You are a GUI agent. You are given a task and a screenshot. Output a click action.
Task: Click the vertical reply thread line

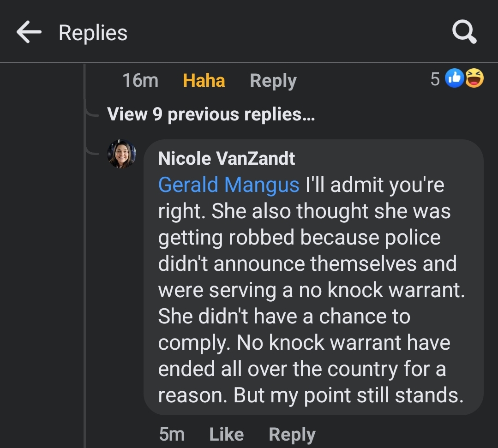[x=84, y=254]
